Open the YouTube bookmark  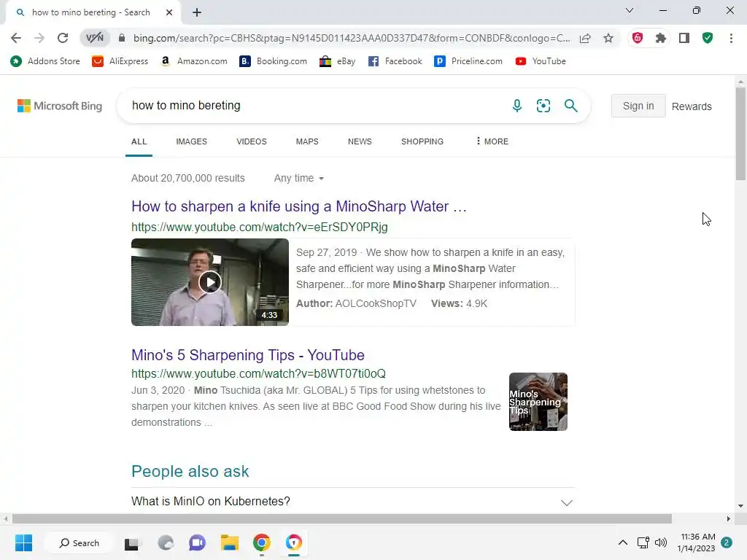click(541, 61)
